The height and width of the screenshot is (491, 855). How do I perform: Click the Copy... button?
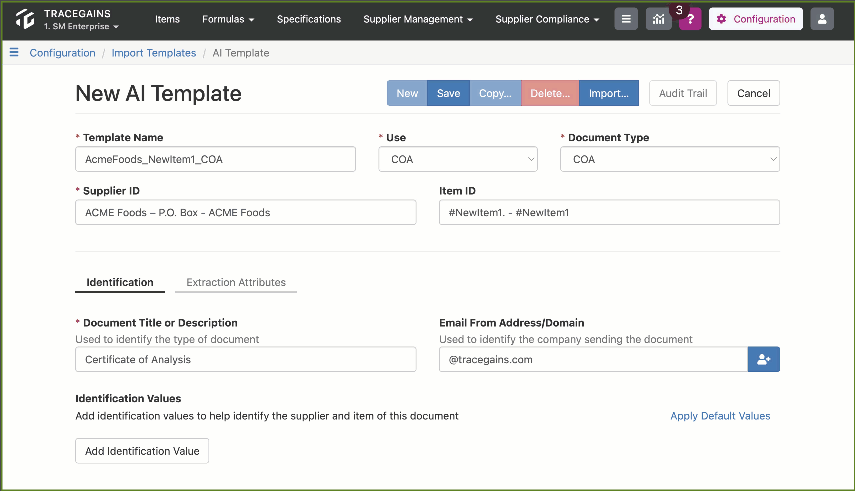click(x=495, y=93)
